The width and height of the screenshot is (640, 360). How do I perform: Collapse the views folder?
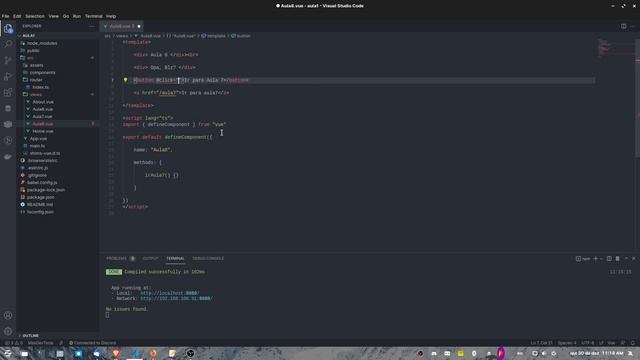click(57, 94)
